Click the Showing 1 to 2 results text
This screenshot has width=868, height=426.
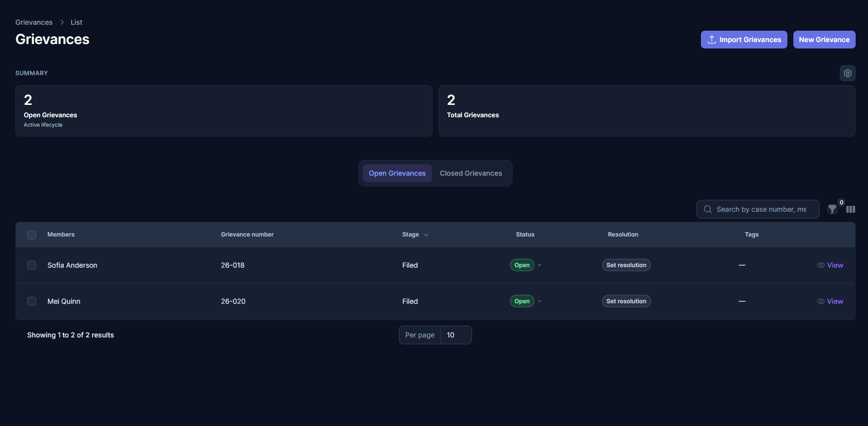click(x=71, y=335)
